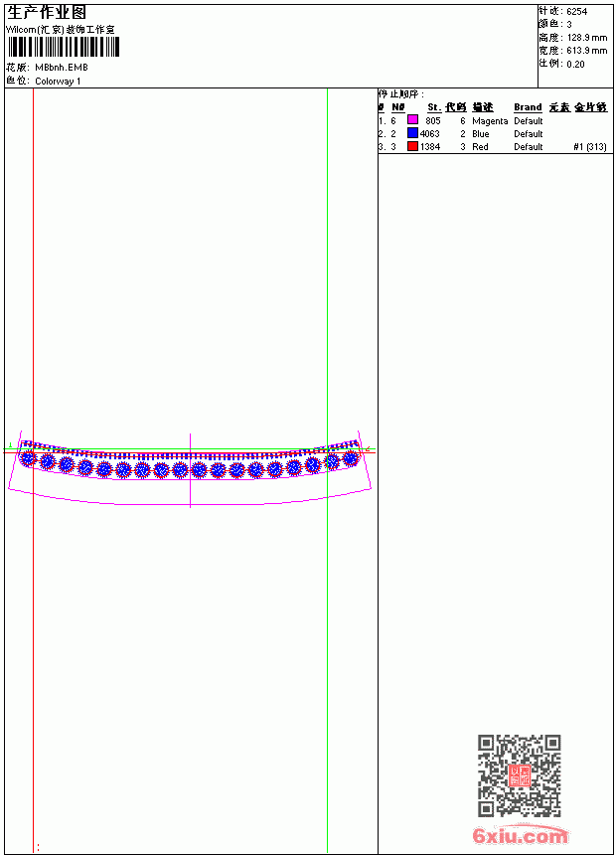Image resolution: width=616 pixels, height=855 pixels.
Task: Click the 金片 column header on the right
Action: tap(590, 107)
